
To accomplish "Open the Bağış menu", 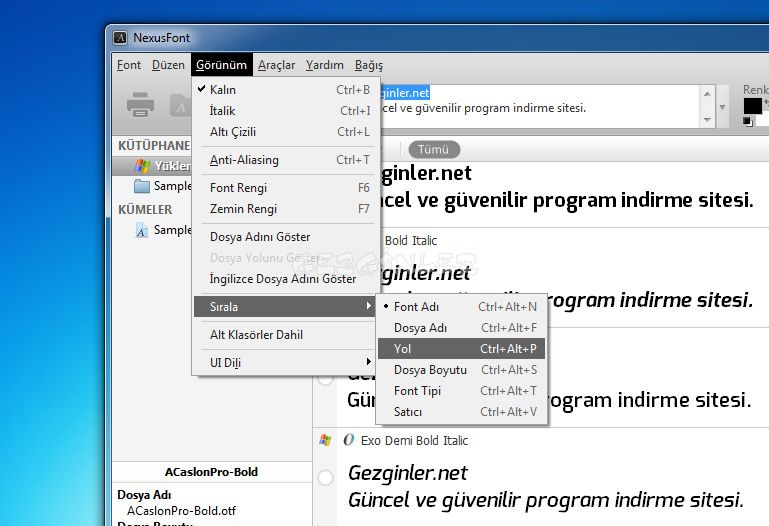I will click(x=369, y=65).
